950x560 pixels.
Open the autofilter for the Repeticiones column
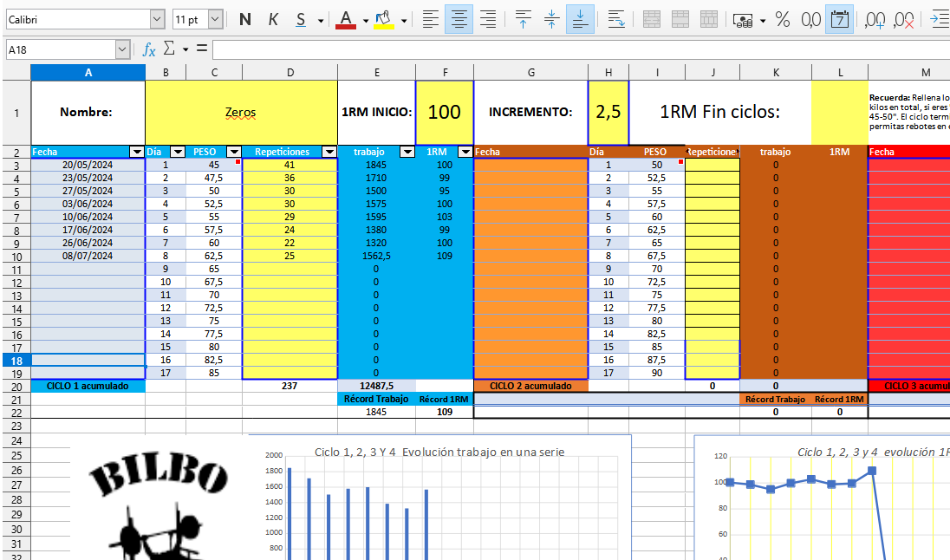tap(329, 152)
